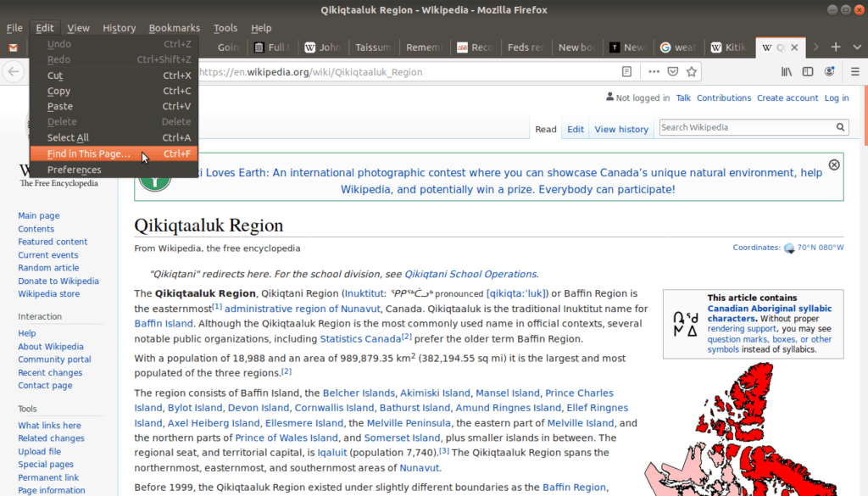
Task: Bookmark this page with star icon
Action: [x=692, y=71]
